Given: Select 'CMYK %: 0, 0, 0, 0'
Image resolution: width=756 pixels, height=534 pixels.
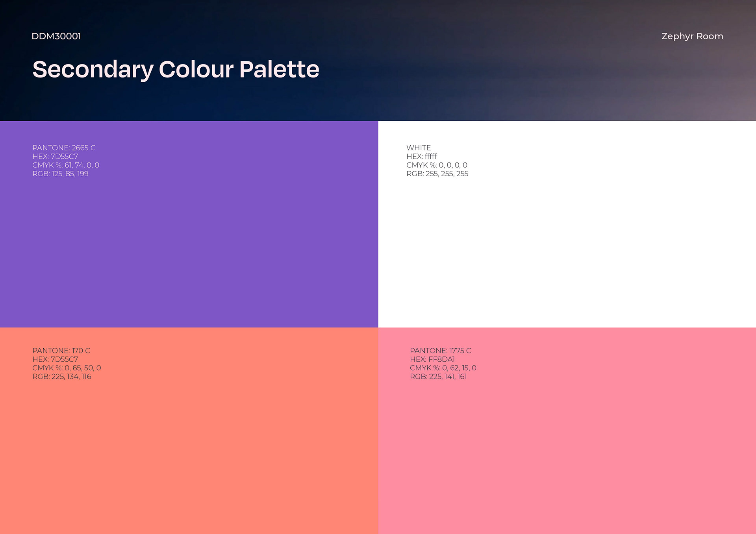Looking at the screenshot, I should (437, 165).
